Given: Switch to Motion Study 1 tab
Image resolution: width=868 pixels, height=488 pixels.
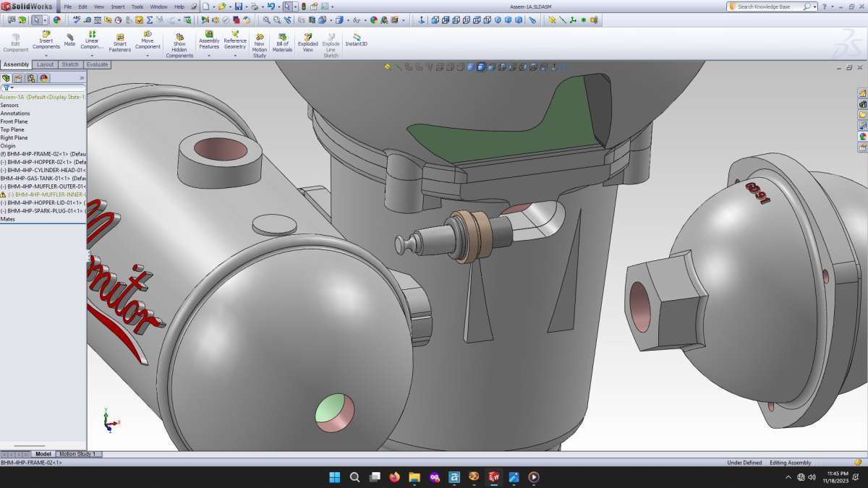Looking at the screenshot, I should [x=77, y=454].
